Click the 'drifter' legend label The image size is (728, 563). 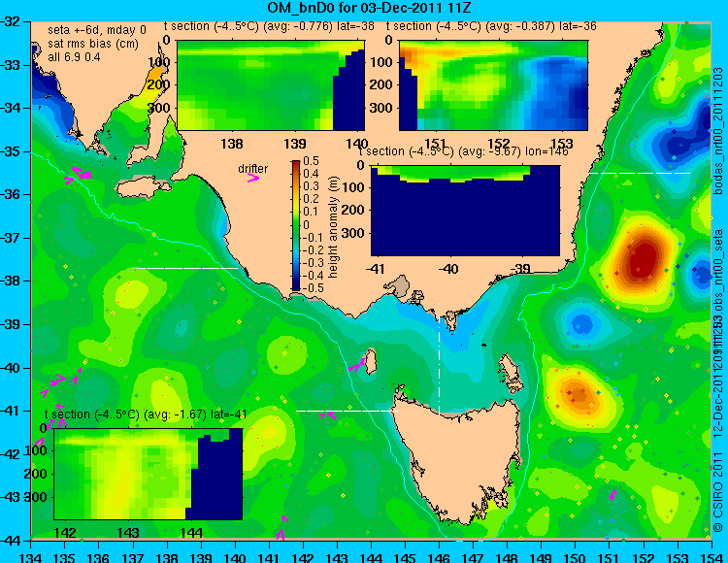(252, 169)
